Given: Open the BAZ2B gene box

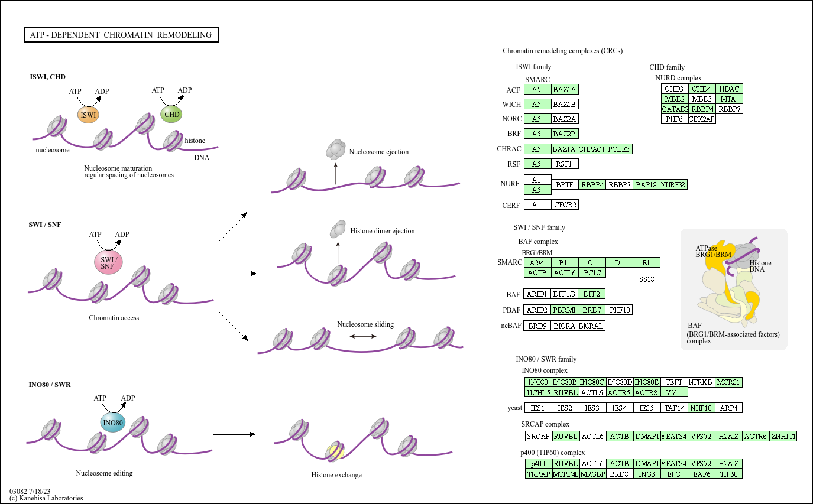Looking at the screenshot, I should click(x=565, y=134).
